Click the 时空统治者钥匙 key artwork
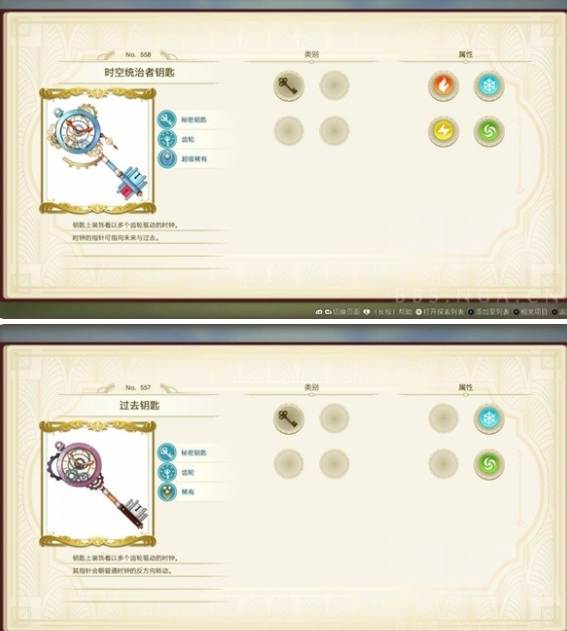 (x=98, y=151)
